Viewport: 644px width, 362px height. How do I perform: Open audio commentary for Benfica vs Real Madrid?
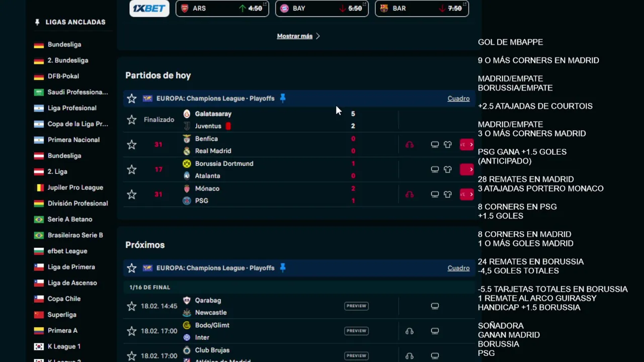[x=410, y=145]
